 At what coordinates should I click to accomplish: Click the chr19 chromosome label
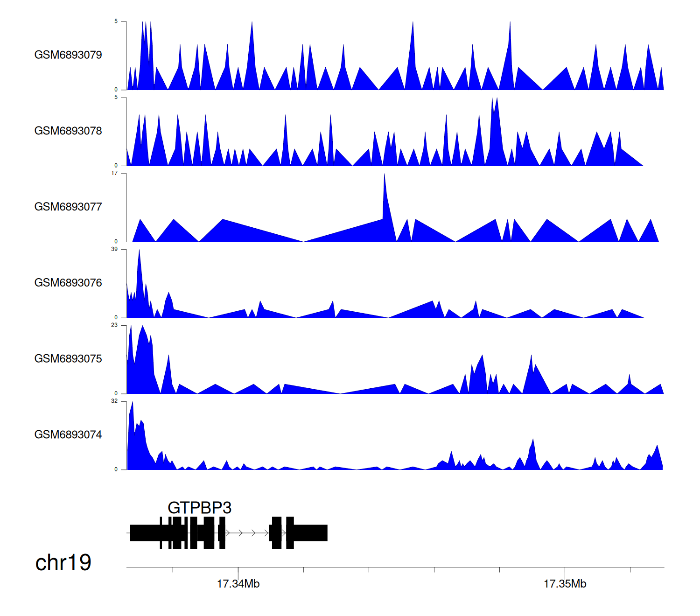(x=63, y=563)
